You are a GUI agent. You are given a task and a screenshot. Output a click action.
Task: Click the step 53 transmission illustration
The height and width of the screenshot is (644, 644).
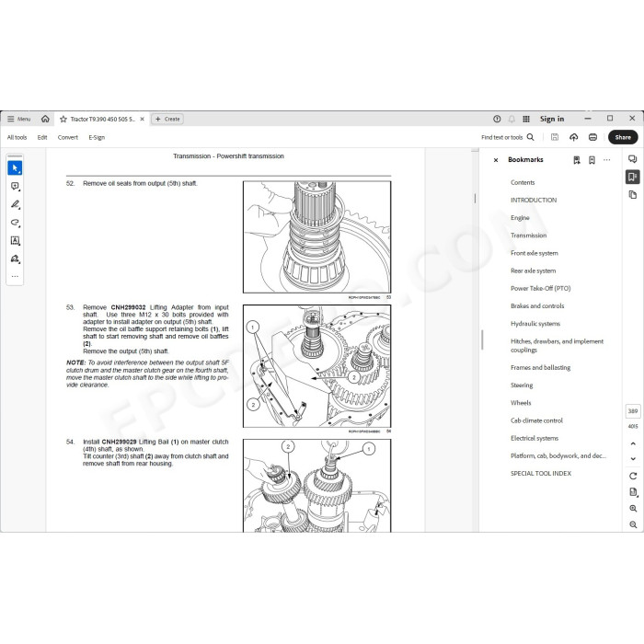316,366
